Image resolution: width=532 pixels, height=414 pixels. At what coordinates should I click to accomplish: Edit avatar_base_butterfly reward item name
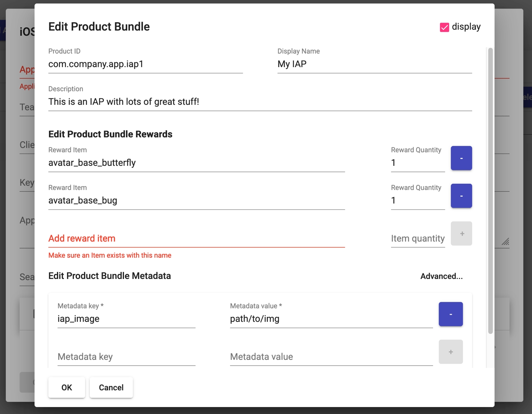point(196,163)
